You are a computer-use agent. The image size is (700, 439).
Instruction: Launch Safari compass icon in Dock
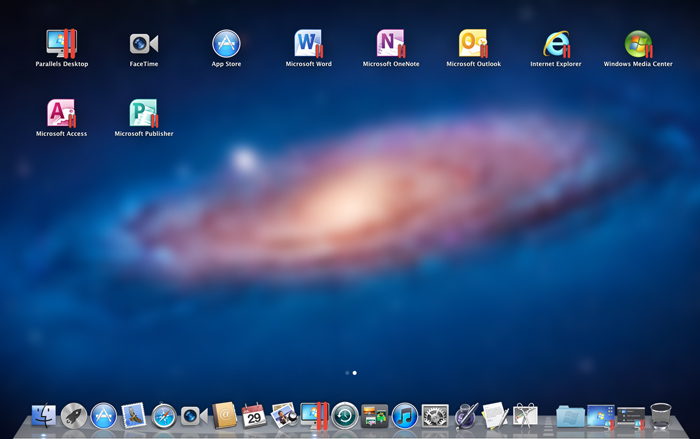coord(164,416)
